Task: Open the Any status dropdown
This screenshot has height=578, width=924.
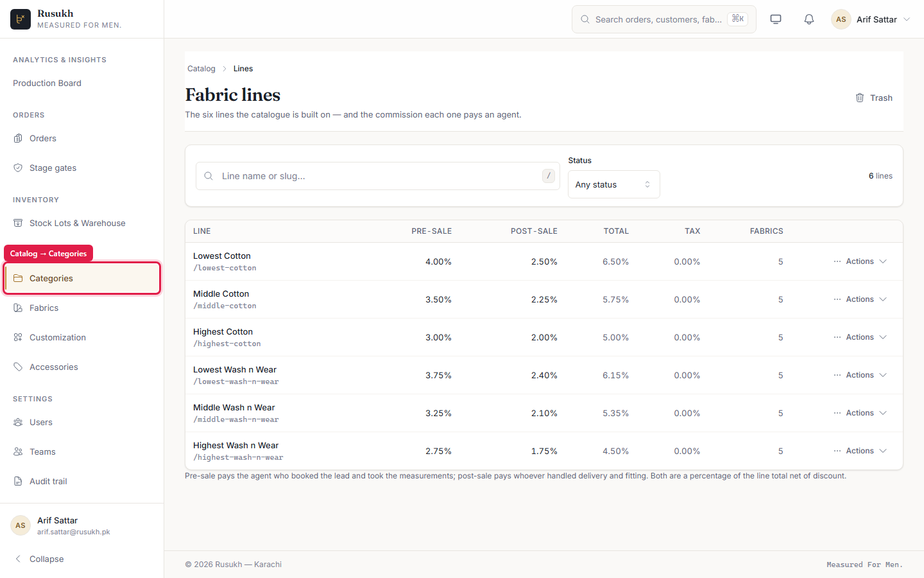Action: point(613,184)
